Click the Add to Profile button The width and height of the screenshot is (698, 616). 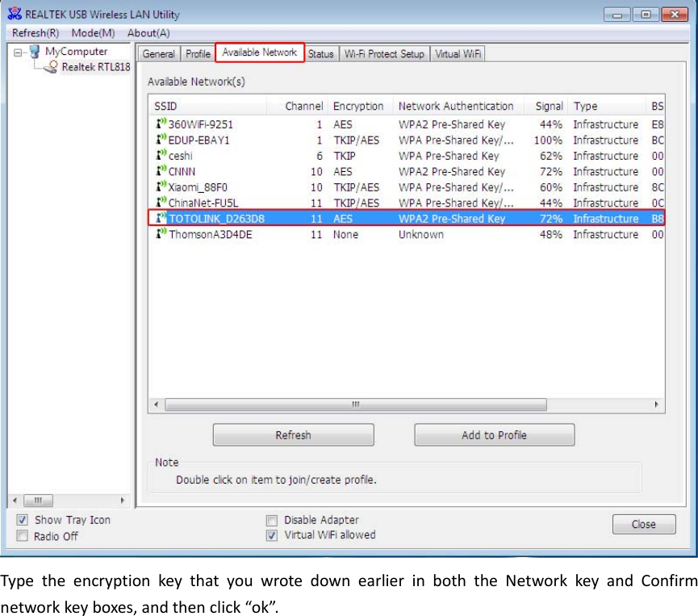[494, 434]
